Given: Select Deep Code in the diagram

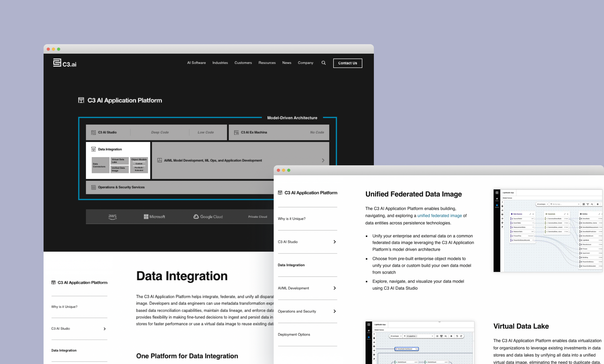Looking at the screenshot, I should pos(160,132).
